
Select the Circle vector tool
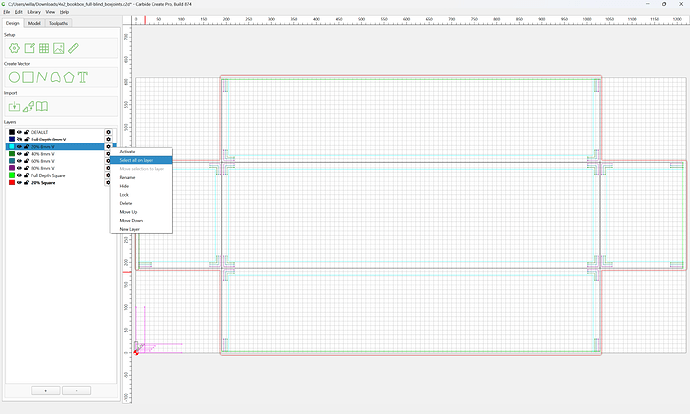tap(14, 77)
